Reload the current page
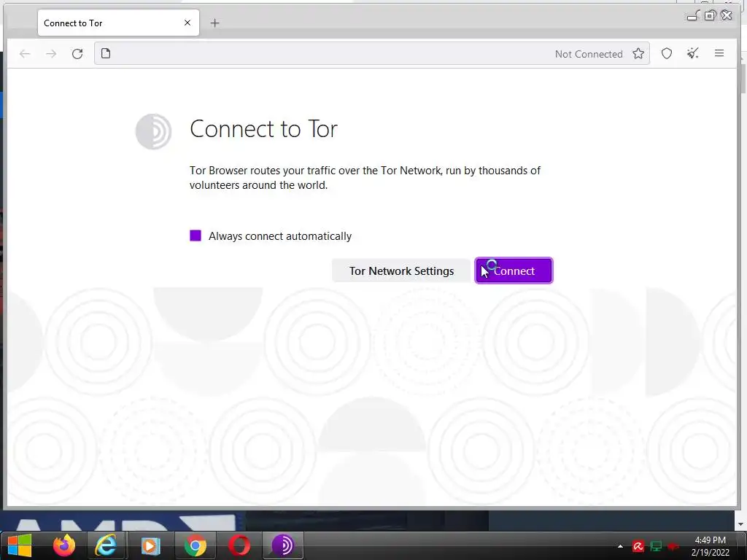This screenshot has width=747, height=560. (77, 54)
